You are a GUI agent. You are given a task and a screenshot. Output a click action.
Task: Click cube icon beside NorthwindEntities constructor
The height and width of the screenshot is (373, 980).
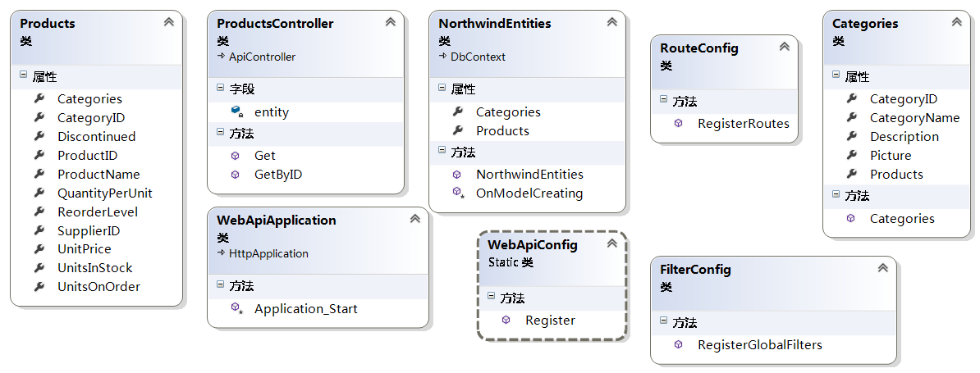(457, 174)
